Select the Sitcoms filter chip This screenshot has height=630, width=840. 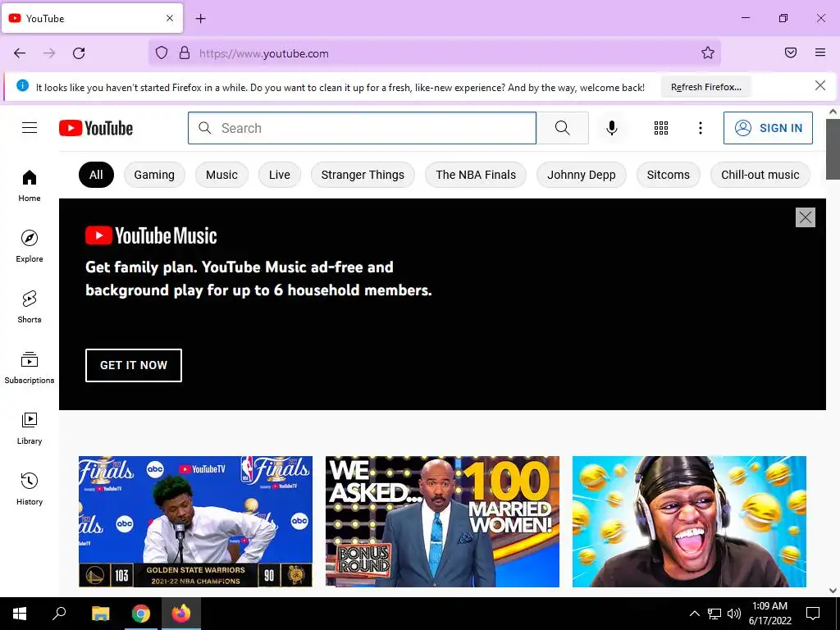point(668,175)
